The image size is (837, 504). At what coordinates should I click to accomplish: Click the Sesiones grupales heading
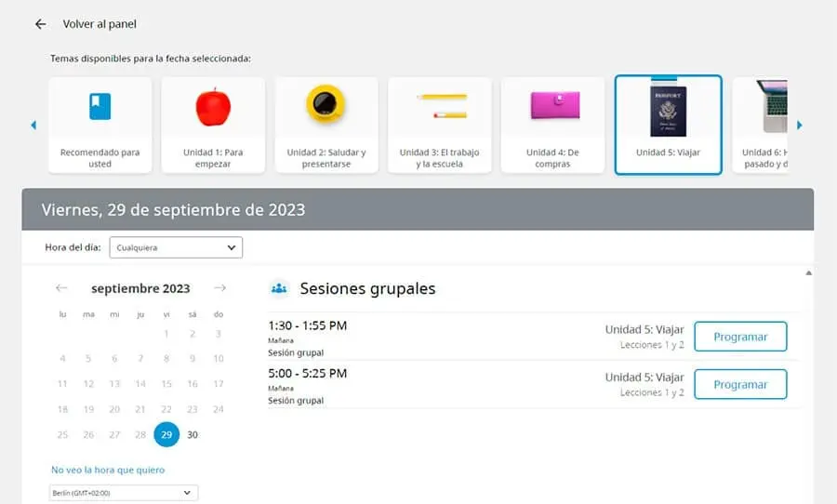click(x=367, y=288)
